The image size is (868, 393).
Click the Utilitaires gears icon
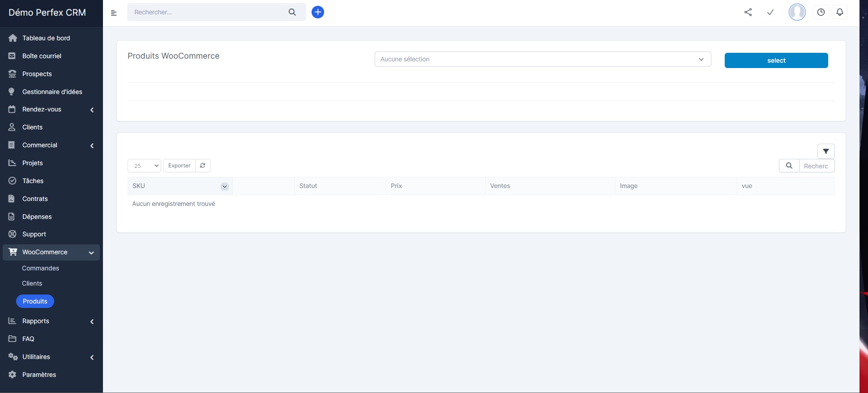tap(13, 357)
